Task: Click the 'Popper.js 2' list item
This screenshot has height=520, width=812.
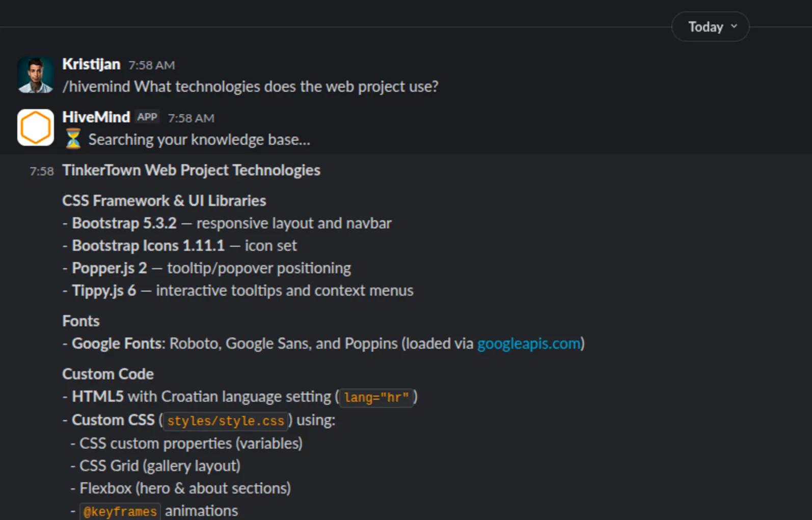Action: click(x=206, y=268)
